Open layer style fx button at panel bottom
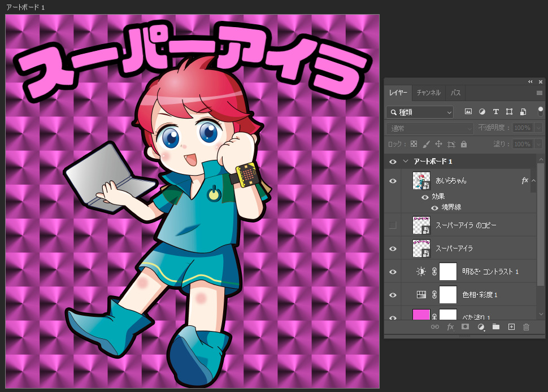The image size is (548, 392). [450, 327]
